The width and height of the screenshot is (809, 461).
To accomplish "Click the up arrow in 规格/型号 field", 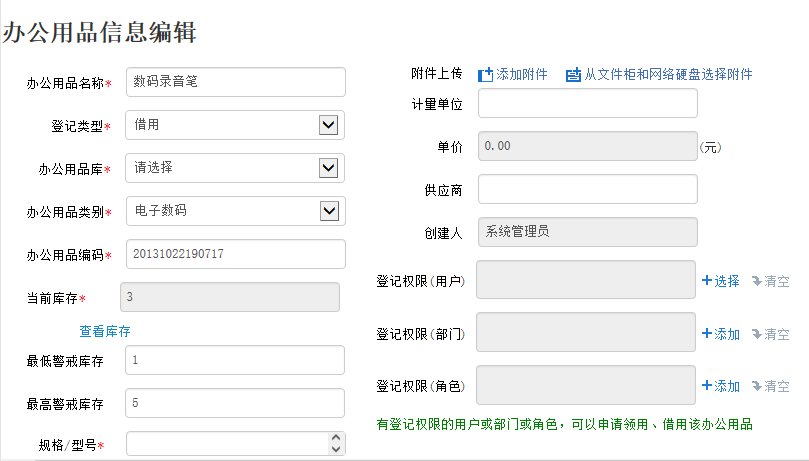I will click(336, 437).
